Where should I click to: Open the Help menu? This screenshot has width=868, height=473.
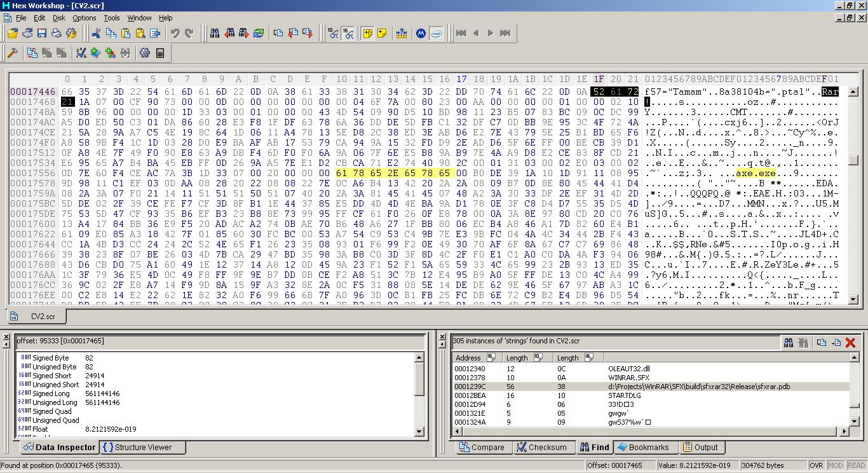click(166, 18)
